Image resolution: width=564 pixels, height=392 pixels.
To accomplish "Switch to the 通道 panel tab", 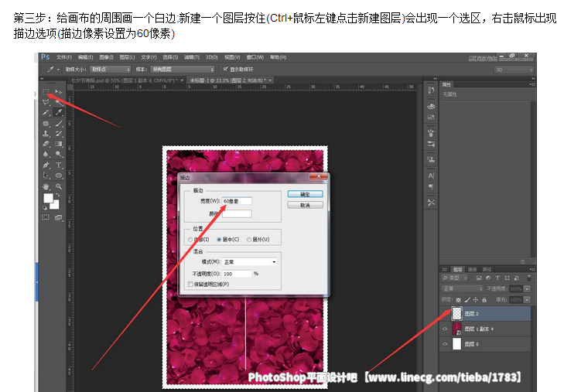I will [x=472, y=269].
